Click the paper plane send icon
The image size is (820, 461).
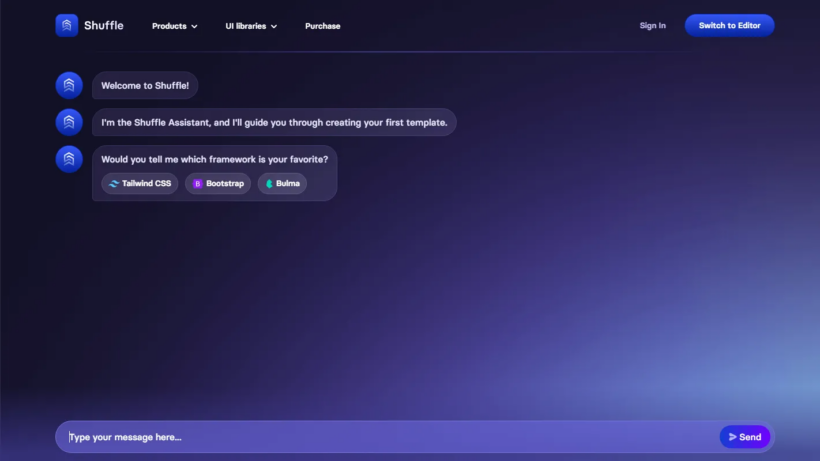[x=732, y=437]
